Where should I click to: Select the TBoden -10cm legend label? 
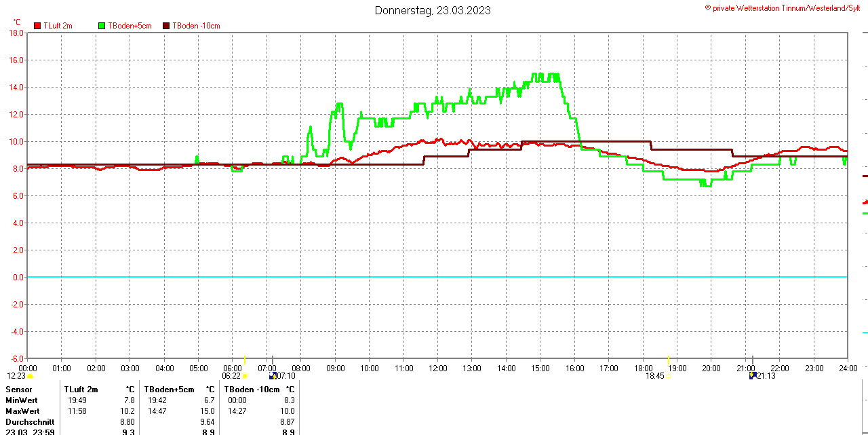tap(196, 26)
